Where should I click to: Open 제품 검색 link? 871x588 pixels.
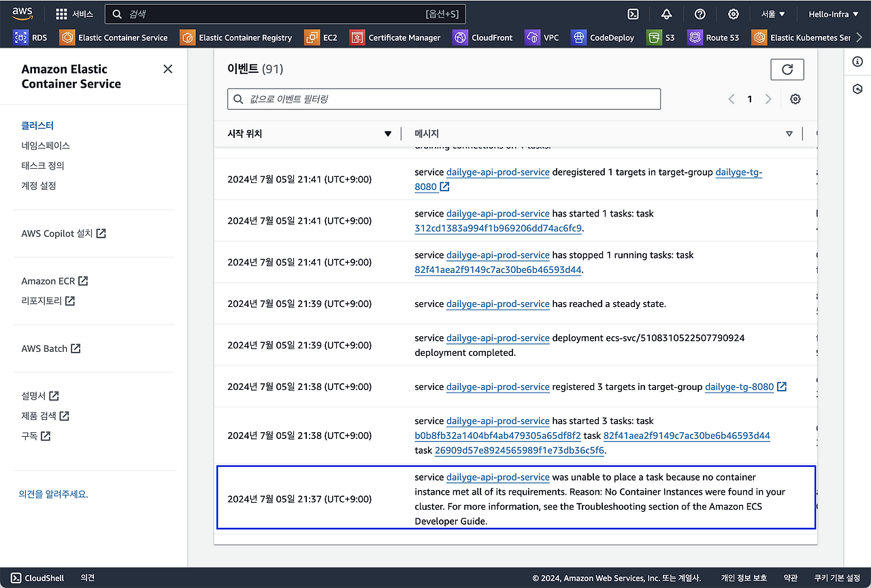[x=46, y=416]
